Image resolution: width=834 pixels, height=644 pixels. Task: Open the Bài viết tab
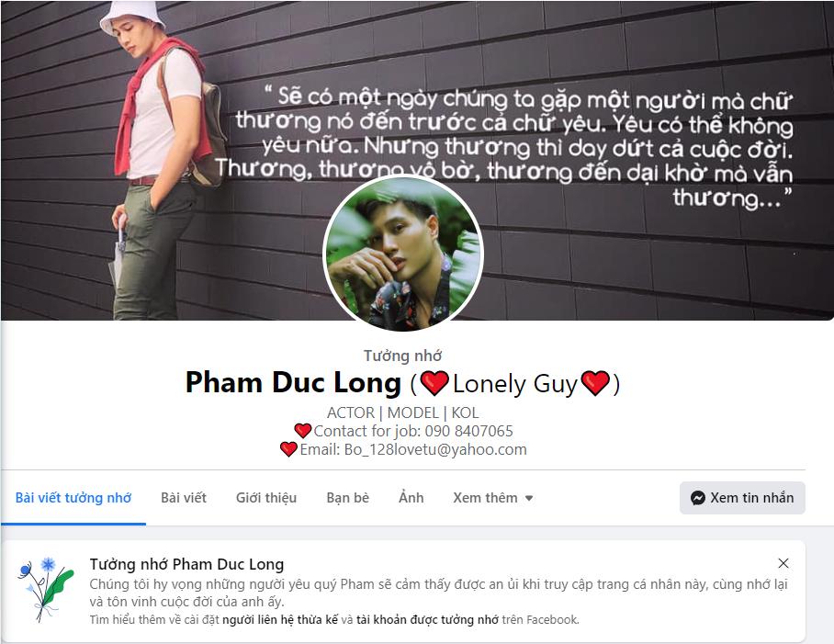click(184, 498)
